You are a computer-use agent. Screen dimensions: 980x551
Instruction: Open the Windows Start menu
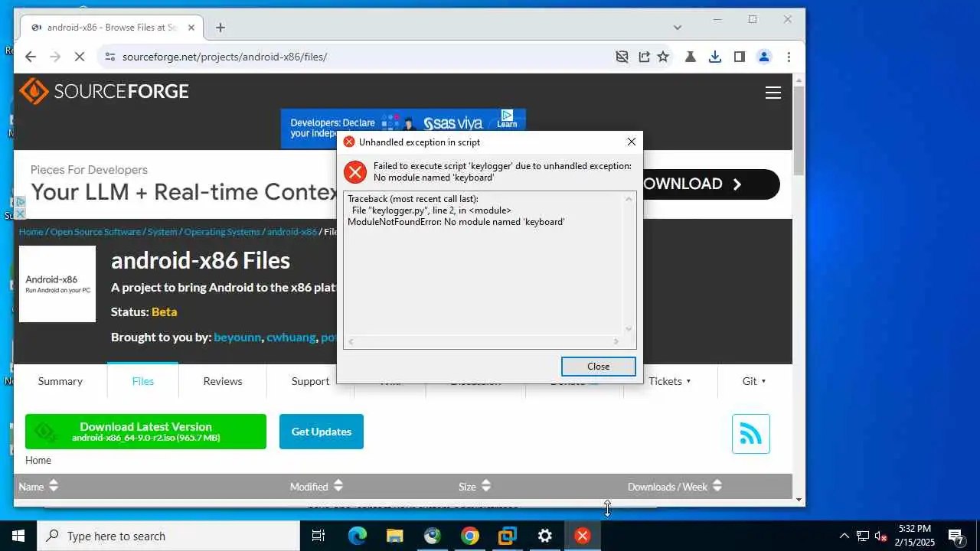[x=18, y=536]
